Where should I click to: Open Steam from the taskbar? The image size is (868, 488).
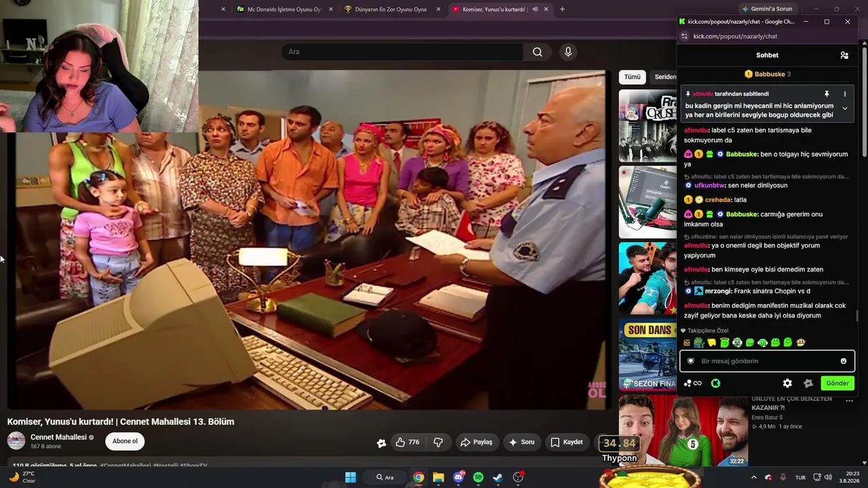[498, 477]
